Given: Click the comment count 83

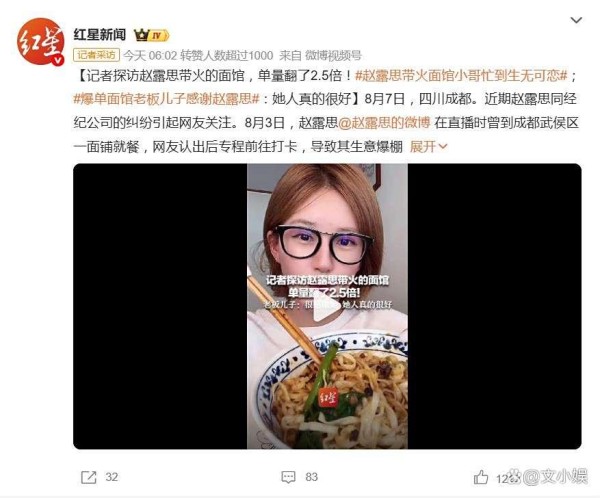Looking at the screenshot, I should [311, 477].
